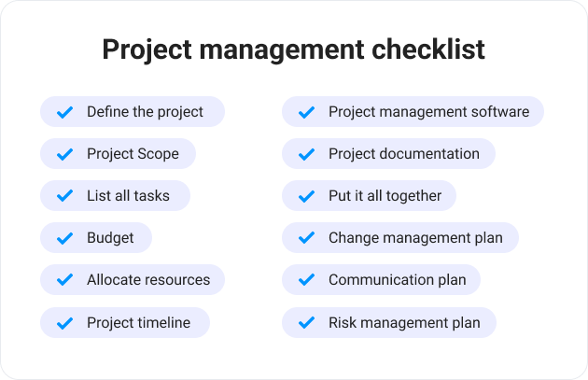Open the Budget item
Viewport: 588px width, 380px height.
point(96,238)
